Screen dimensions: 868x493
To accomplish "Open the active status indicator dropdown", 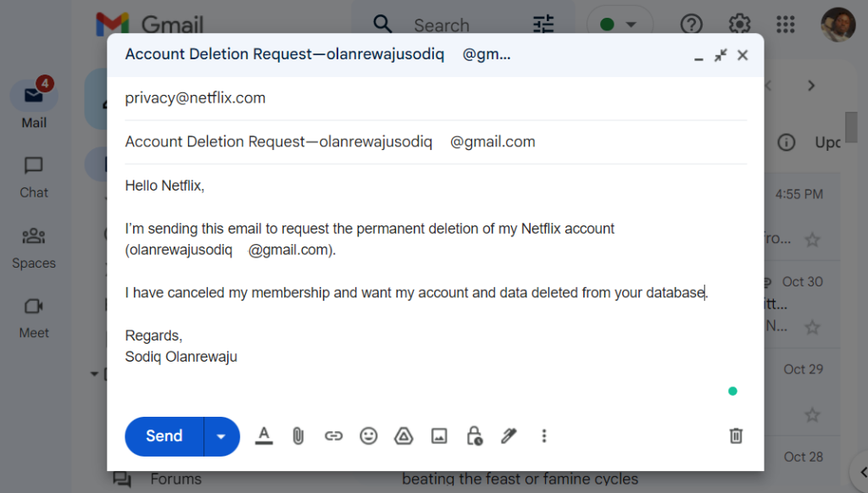I will 618,25.
